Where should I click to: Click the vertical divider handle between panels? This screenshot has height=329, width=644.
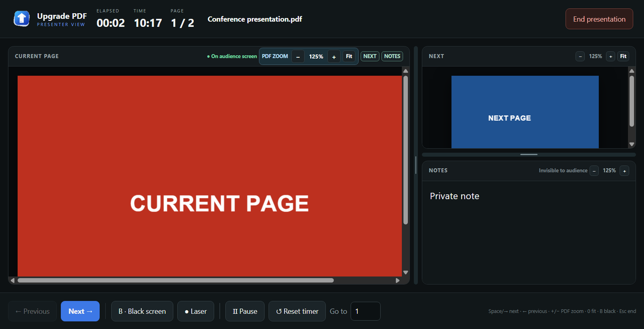416,165
